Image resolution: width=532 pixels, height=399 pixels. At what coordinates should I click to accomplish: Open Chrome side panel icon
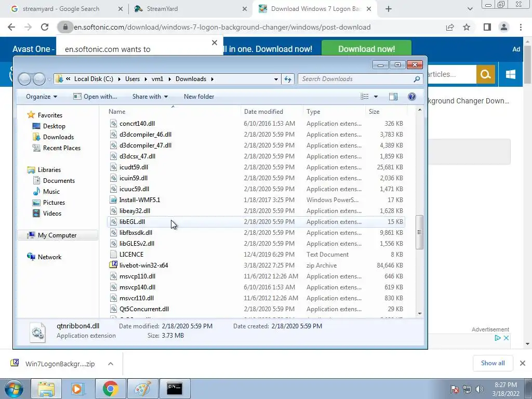point(487,27)
